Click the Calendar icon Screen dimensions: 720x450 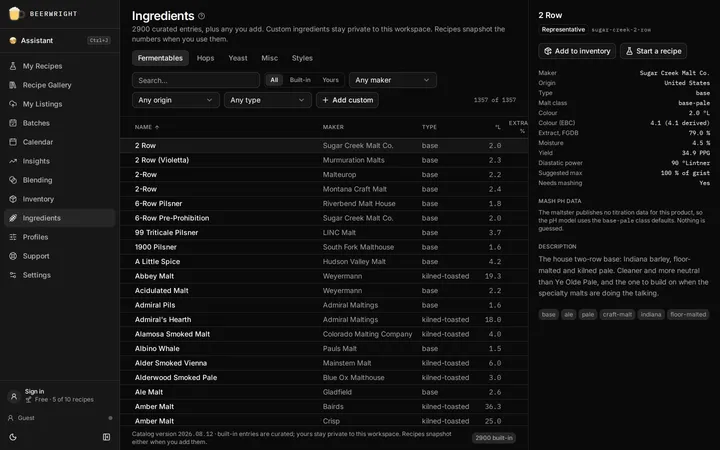[13, 142]
